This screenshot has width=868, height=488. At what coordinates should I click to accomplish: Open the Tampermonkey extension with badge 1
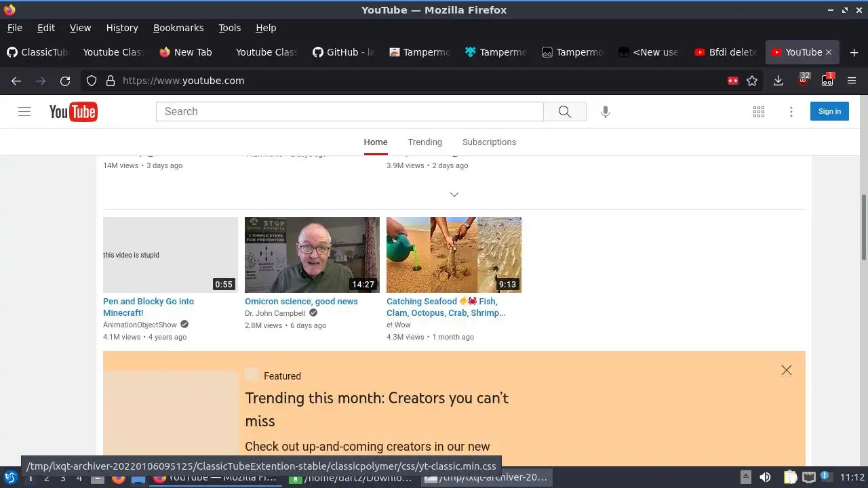[828, 80]
